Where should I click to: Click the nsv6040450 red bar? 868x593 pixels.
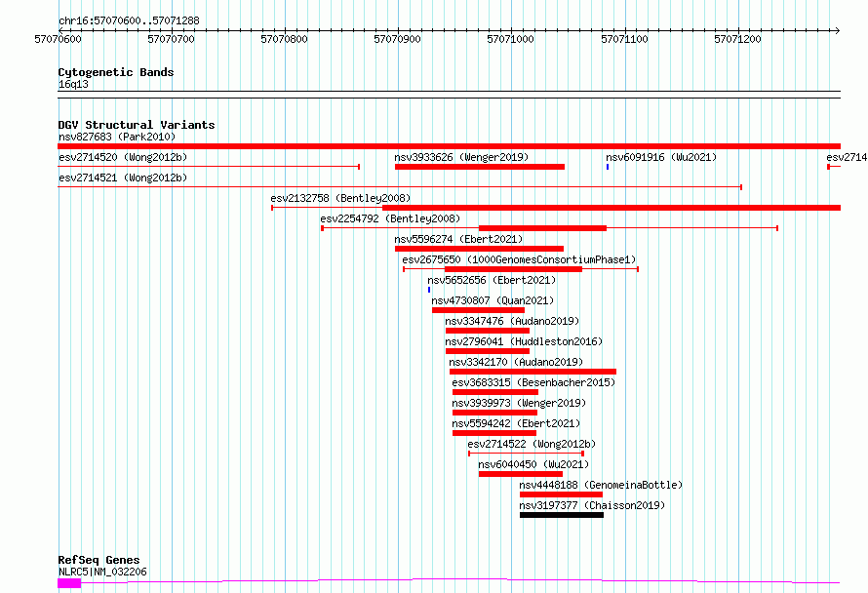click(x=521, y=474)
